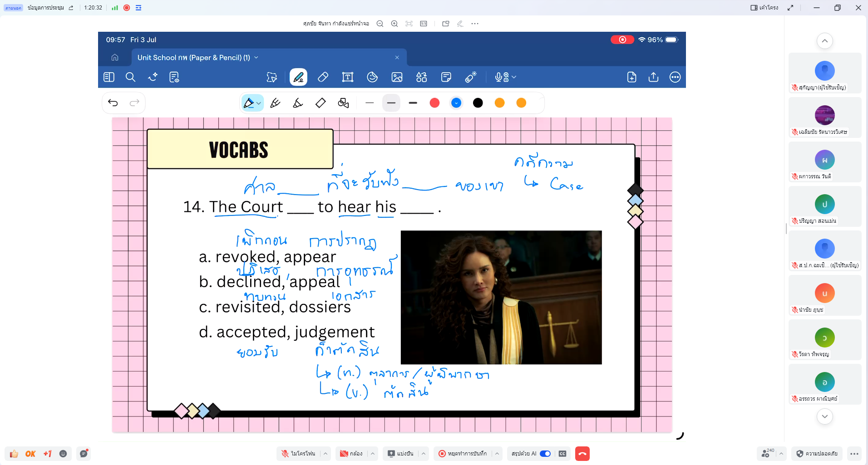
Task: Open the document title dropdown chevron
Action: coord(256,58)
